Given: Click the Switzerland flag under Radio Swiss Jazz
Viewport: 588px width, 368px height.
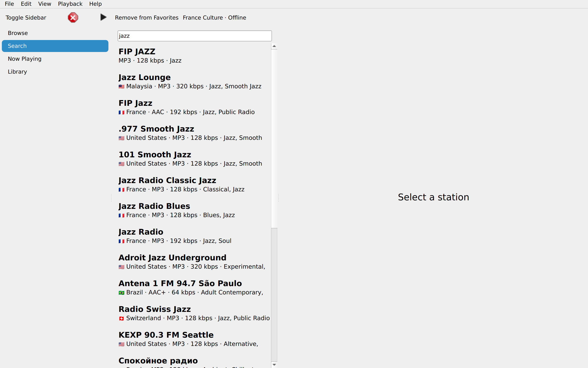Looking at the screenshot, I should [x=122, y=319].
